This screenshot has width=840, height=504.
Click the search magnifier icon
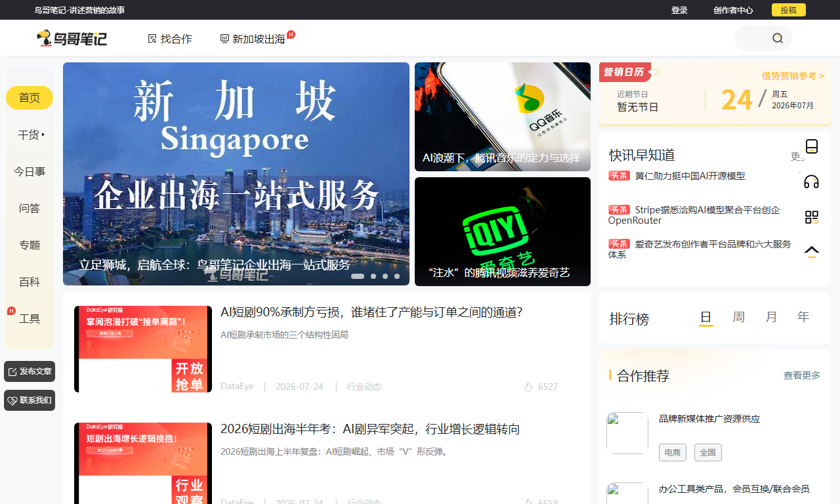[x=778, y=38]
